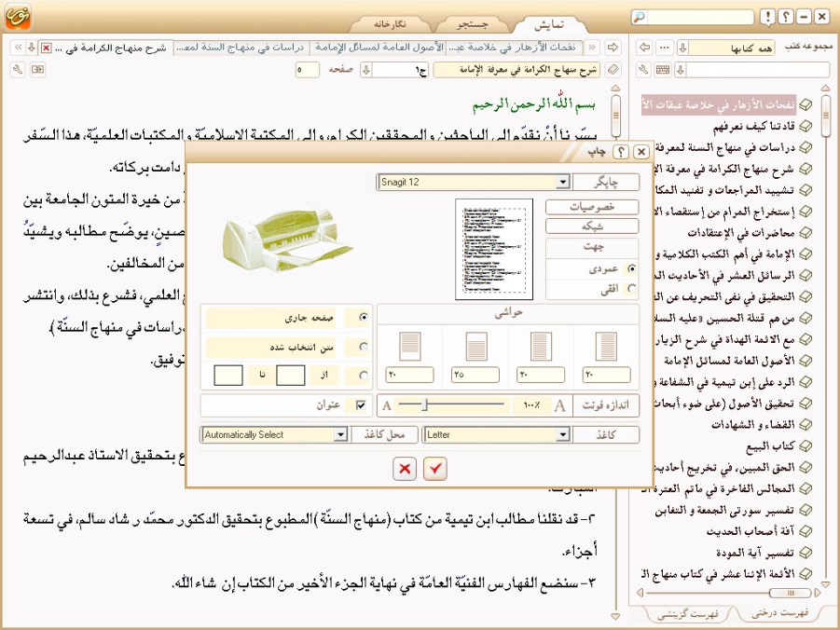Click the top margin page icon under حواشی

click(475, 346)
